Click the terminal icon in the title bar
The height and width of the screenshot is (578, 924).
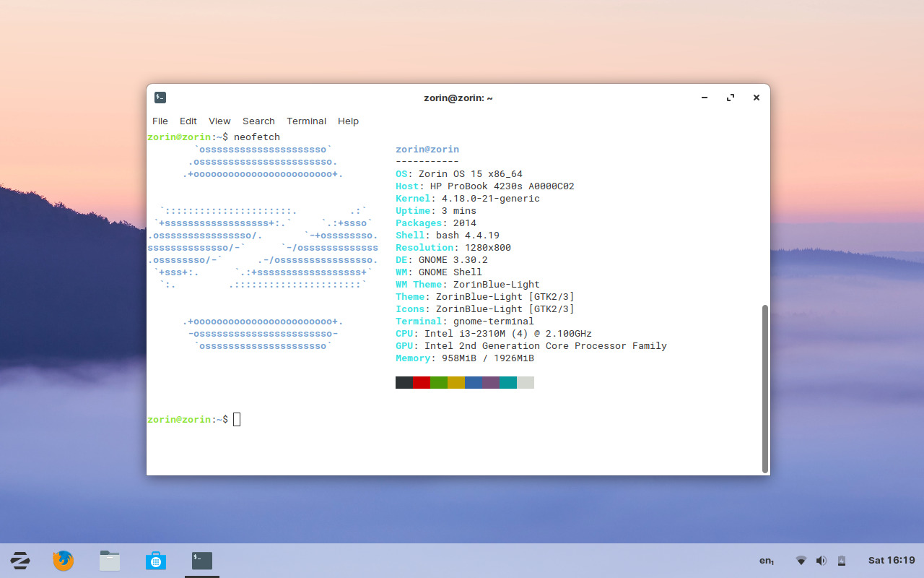(160, 97)
